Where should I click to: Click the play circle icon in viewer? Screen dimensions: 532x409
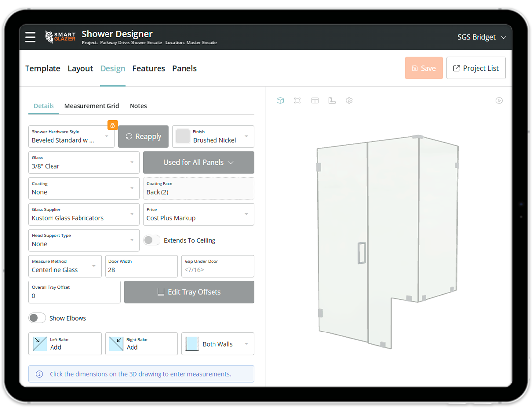click(499, 101)
